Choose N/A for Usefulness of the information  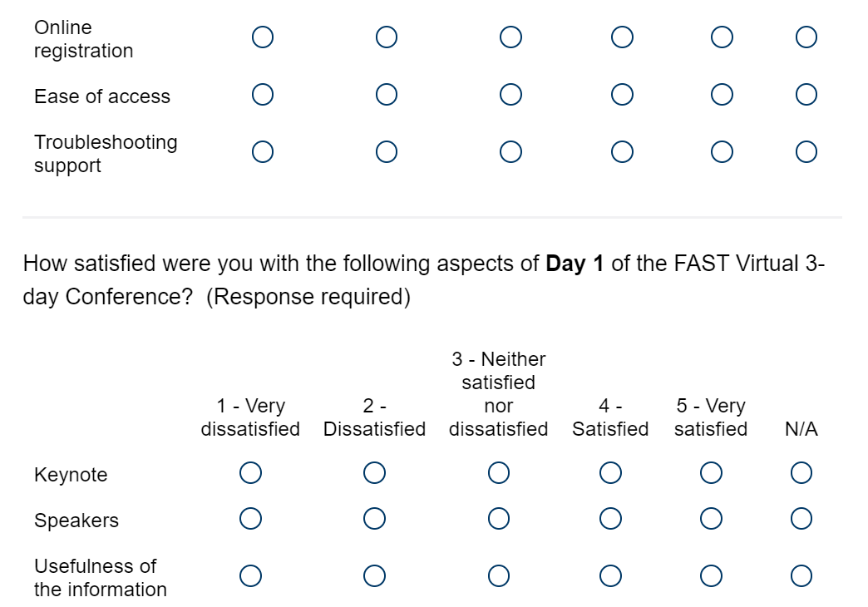(801, 575)
